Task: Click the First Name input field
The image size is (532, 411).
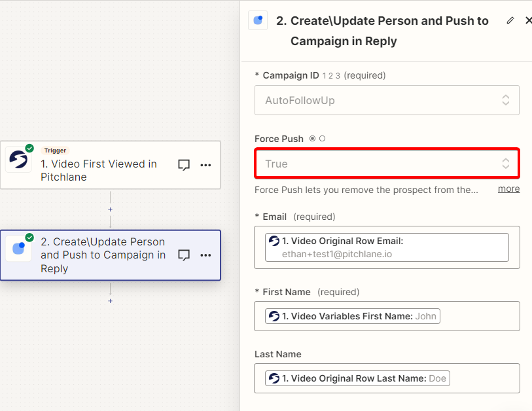Action: tap(387, 316)
